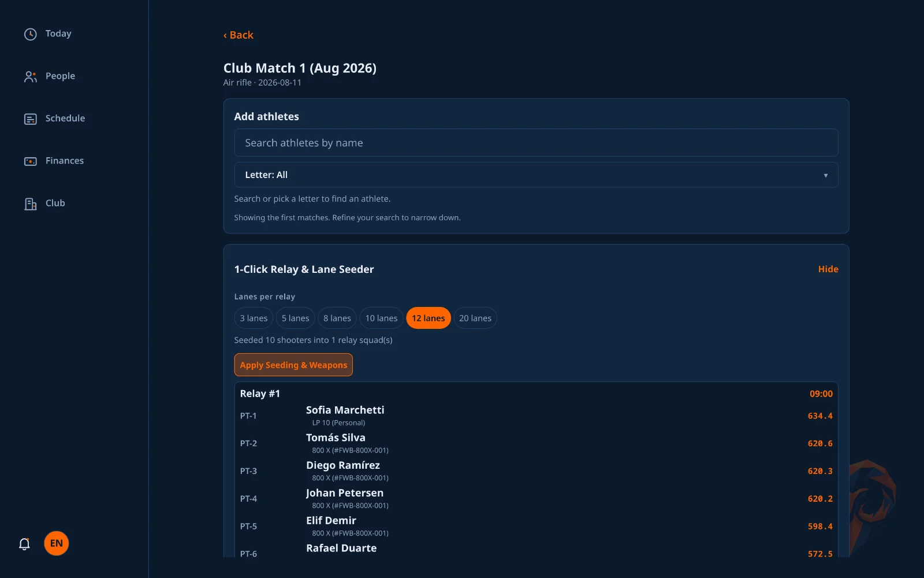Open notifications bell icon
The height and width of the screenshot is (578, 924).
point(24,544)
